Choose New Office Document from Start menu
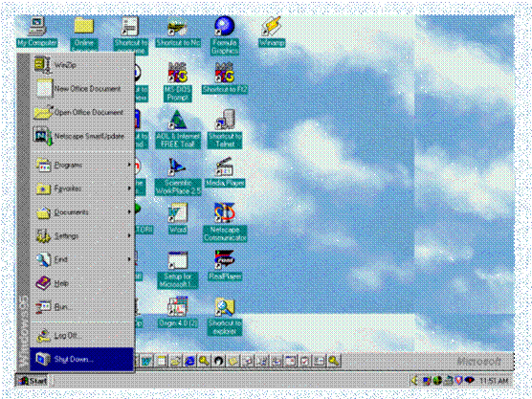Image resolution: width=532 pixels, height=399 pixels. click(82, 89)
